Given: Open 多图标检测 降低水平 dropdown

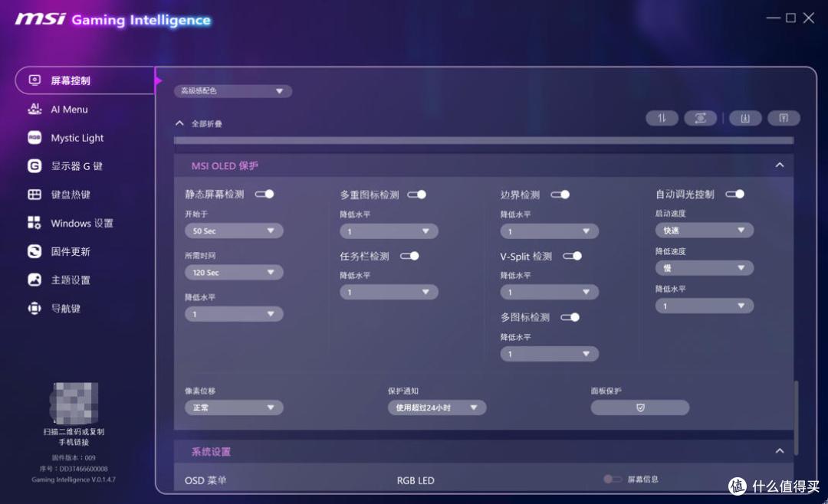Looking at the screenshot, I should tap(550, 354).
